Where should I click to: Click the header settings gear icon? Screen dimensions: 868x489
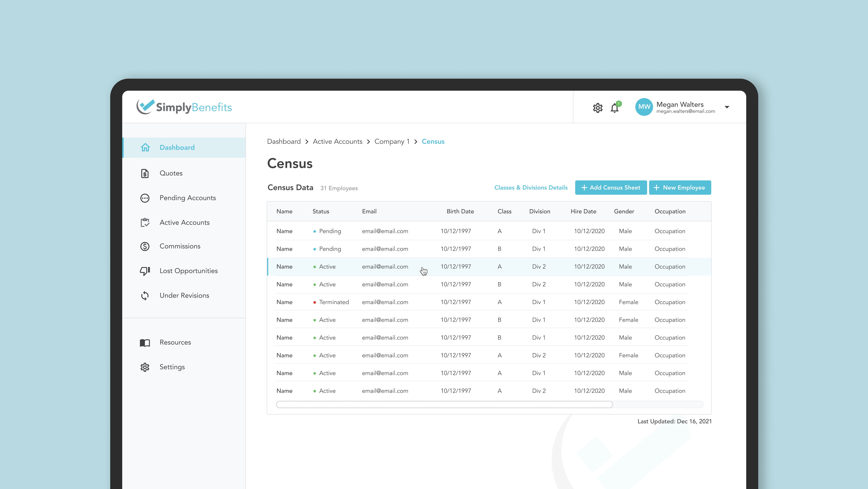(x=597, y=108)
